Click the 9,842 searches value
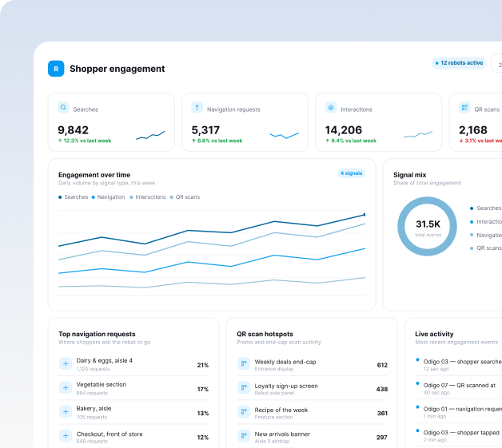Screen dimensions: 502x448 pos(73,130)
